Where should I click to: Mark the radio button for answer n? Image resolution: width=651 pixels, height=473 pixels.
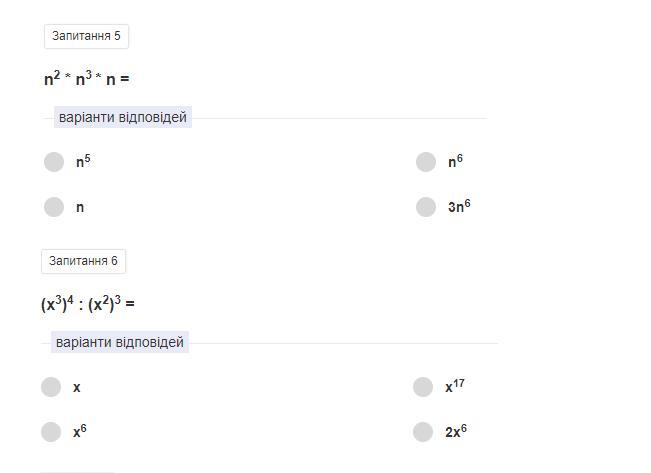[x=54, y=207]
